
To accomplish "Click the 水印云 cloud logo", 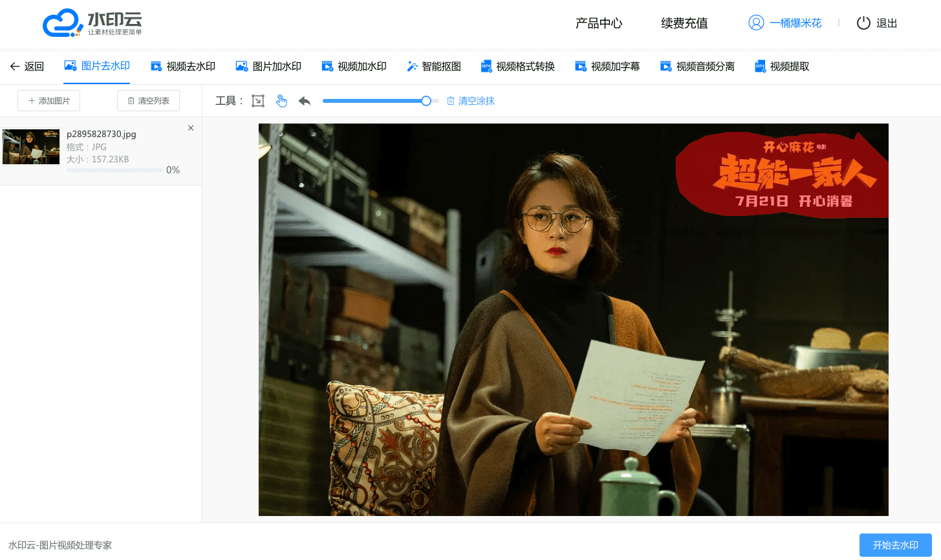I will [x=92, y=23].
